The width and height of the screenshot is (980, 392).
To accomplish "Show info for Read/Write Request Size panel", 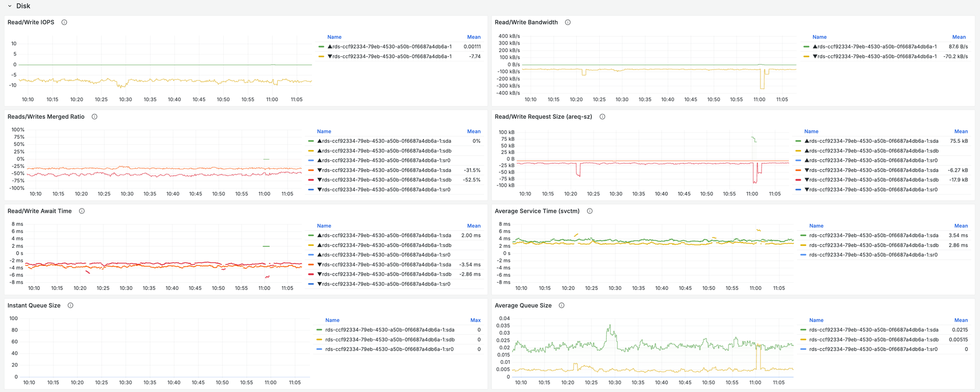I will (602, 117).
